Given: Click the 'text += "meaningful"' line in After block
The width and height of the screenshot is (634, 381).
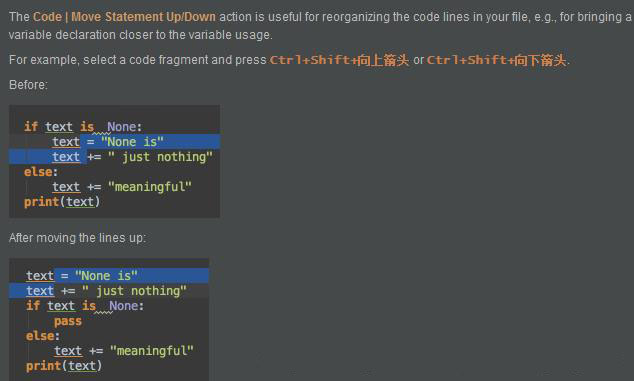Looking at the screenshot, I should tap(124, 351).
